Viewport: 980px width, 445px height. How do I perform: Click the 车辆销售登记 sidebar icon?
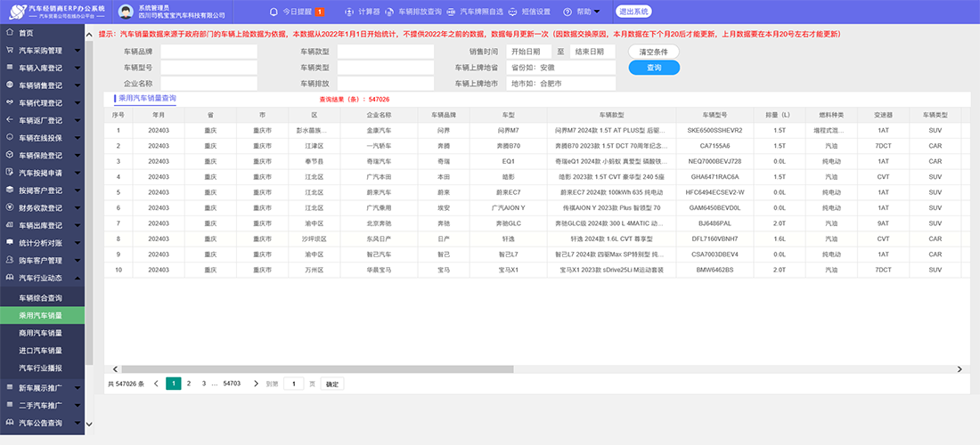pyautogui.click(x=10, y=85)
